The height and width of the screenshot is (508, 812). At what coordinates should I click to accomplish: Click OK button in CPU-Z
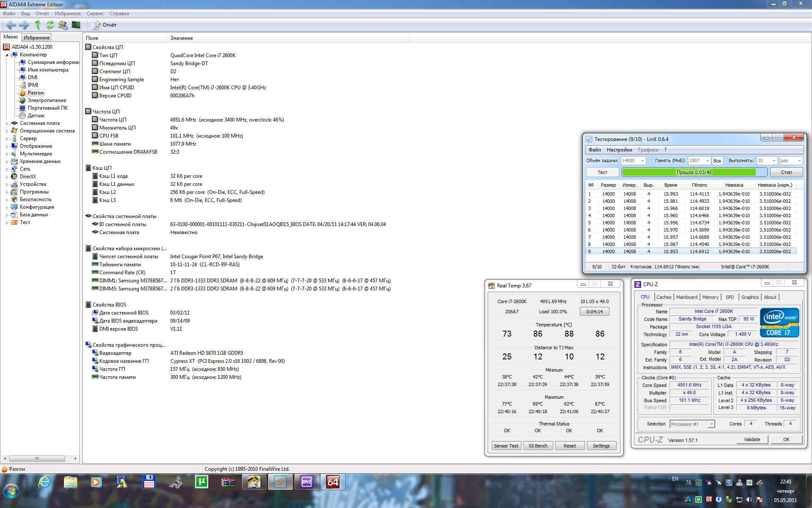tap(786, 439)
